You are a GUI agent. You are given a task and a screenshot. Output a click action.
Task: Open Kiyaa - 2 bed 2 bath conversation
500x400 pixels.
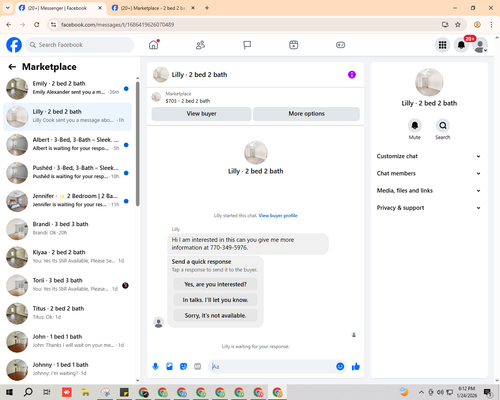(67, 257)
